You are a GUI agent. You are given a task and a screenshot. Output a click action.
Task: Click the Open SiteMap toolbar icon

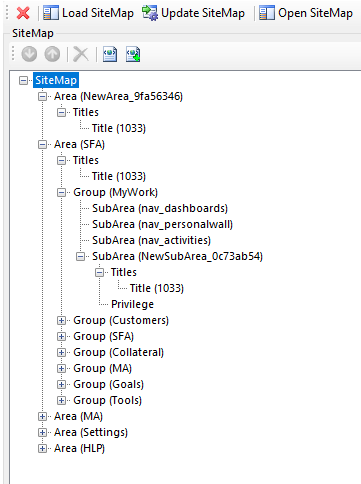(267, 13)
